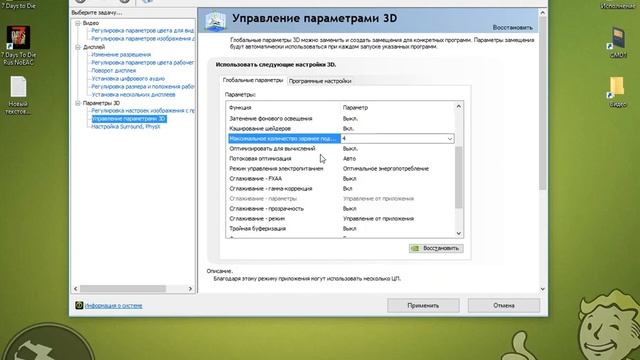The height and width of the screenshot is (360, 640).
Task: Click the Восстановить button below the settings list
Action: click(436, 248)
